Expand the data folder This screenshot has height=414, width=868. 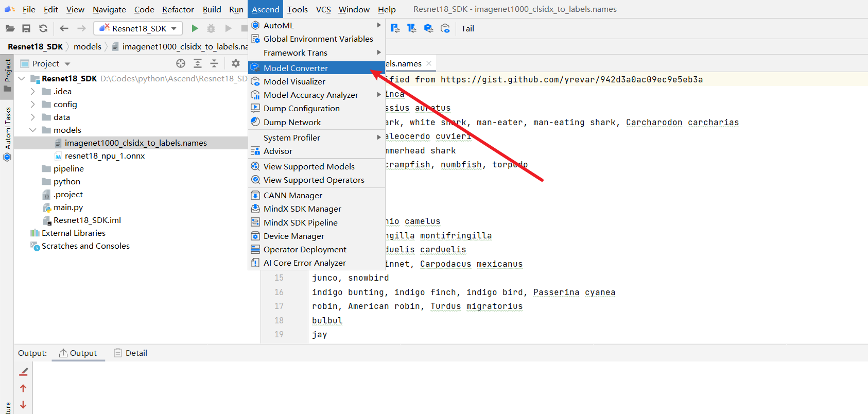33,117
